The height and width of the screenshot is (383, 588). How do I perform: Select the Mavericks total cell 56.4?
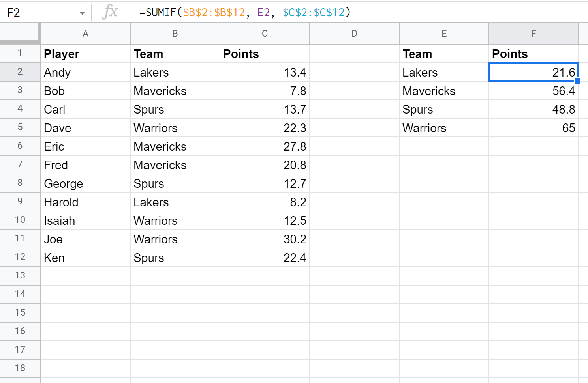tap(534, 91)
